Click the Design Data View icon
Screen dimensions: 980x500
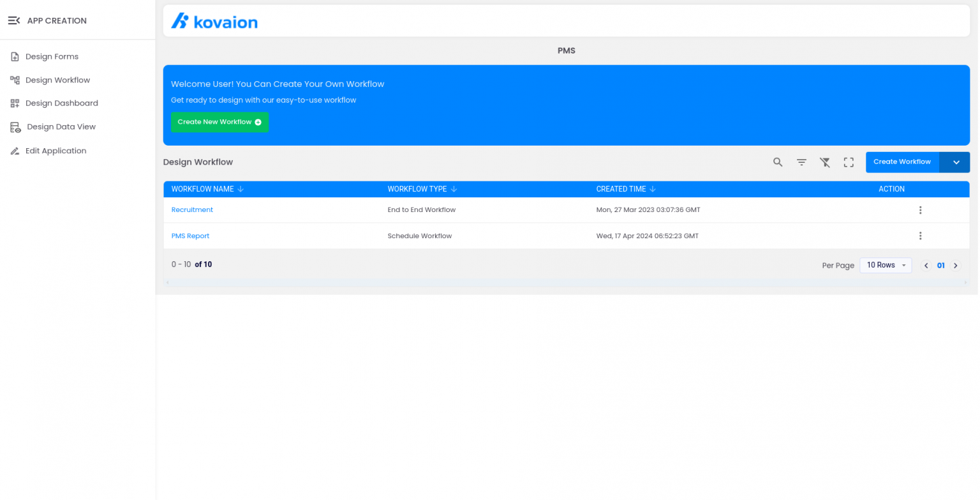14,126
